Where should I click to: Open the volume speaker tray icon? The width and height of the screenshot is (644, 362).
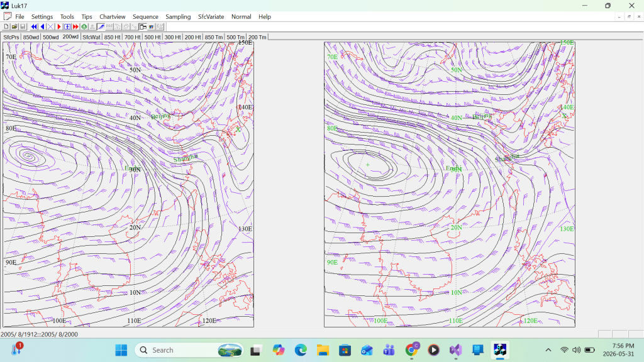[577, 350]
